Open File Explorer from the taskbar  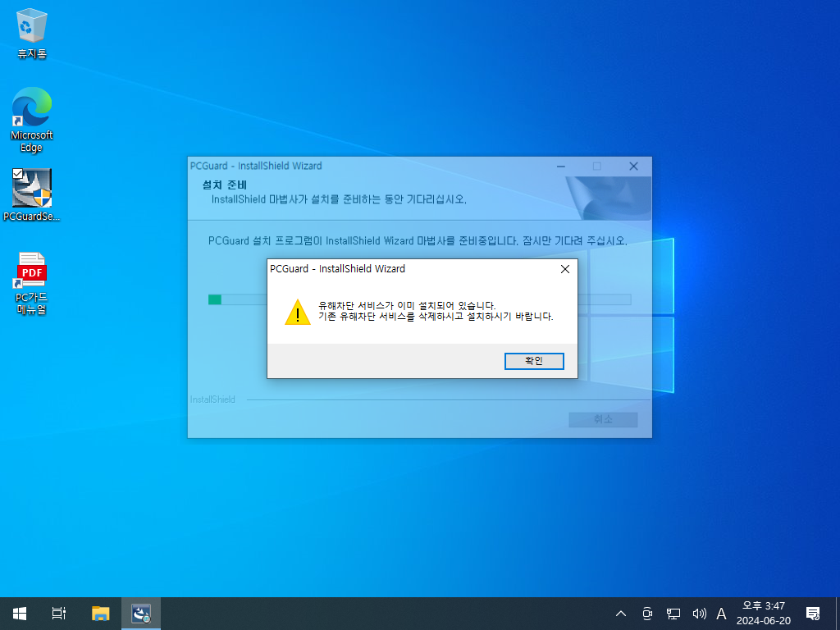[100, 614]
